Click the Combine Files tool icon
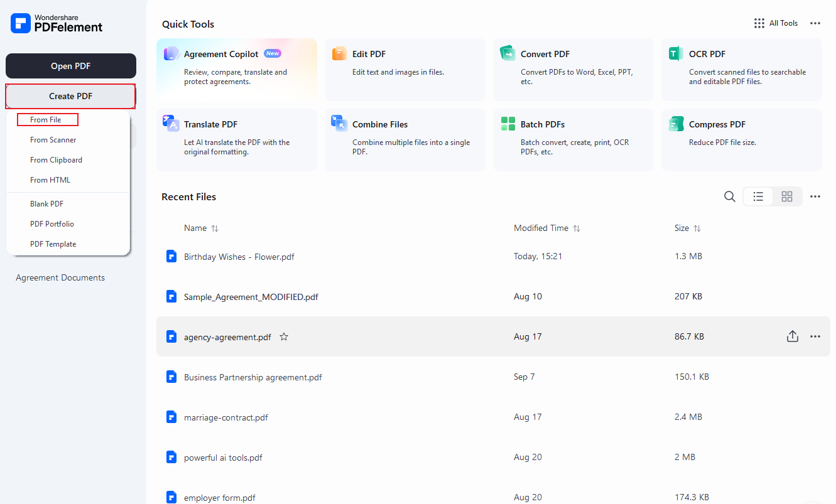The image size is (836, 504). click(340, 123)
